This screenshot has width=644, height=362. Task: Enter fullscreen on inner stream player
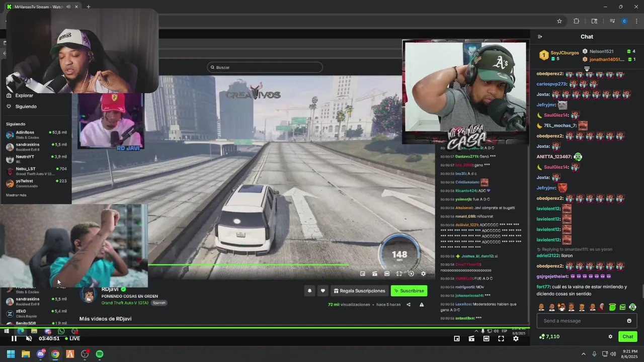click(399, 274)
